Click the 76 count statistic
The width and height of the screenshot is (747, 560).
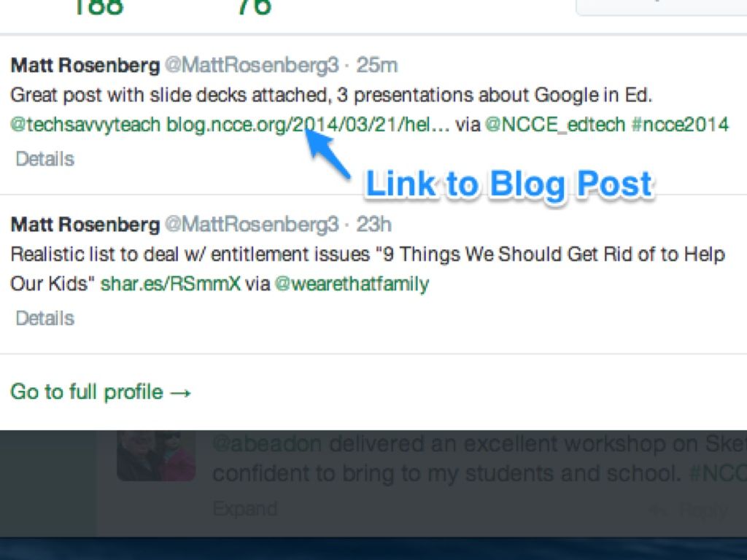pyautogui.click(x=254, y=7)
